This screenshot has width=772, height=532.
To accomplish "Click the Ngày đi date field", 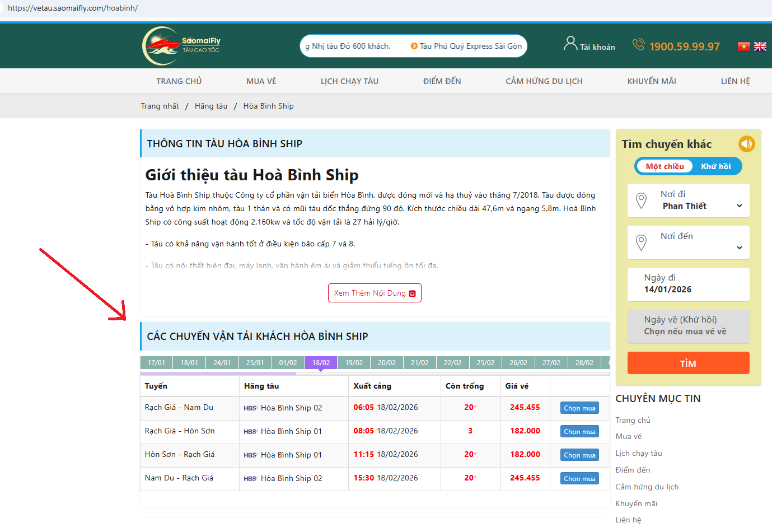I will point(688,284).
